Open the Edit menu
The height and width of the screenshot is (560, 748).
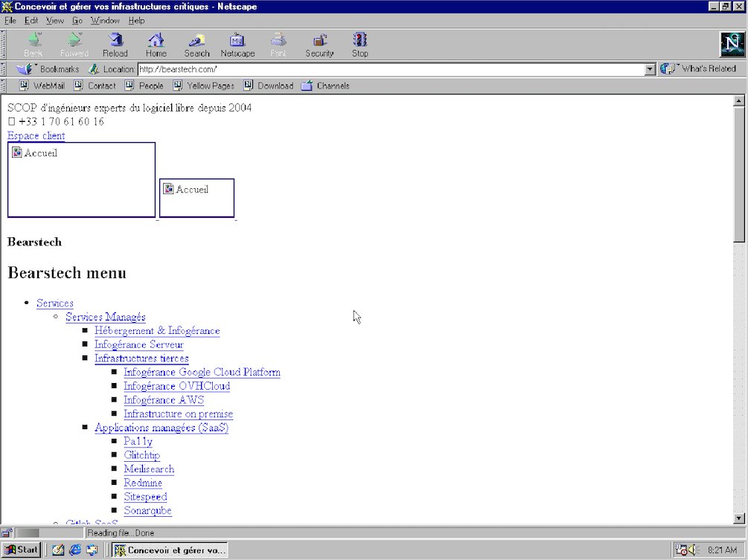coord(31,21)
